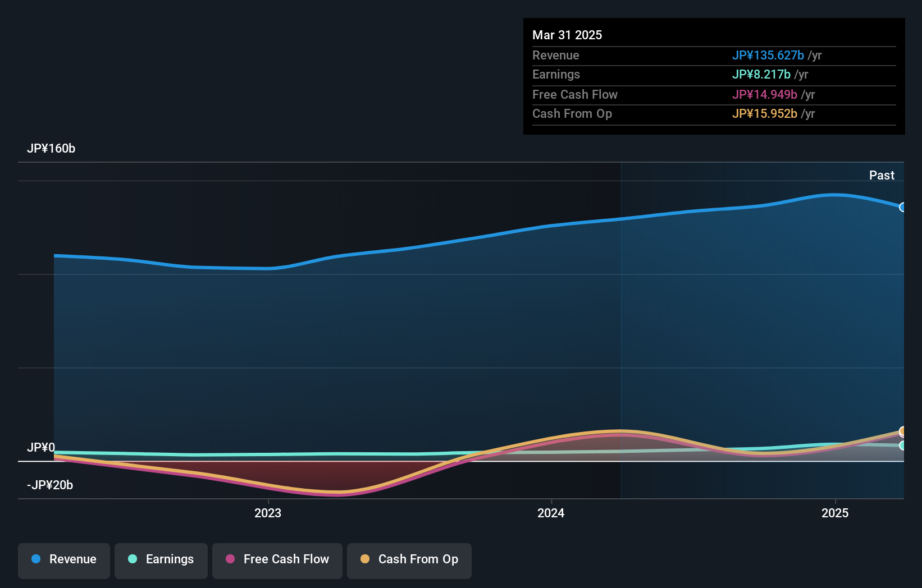Click the 2023 x-axis label
Screen dimensions: 922x588
[x=268, y=513]
